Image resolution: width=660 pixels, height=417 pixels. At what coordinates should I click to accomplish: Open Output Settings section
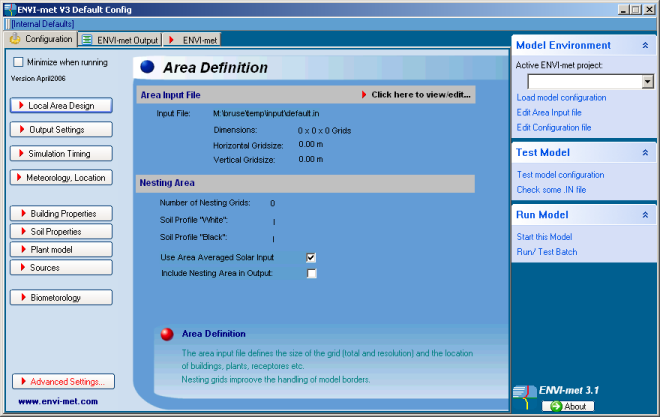[61, 130]
